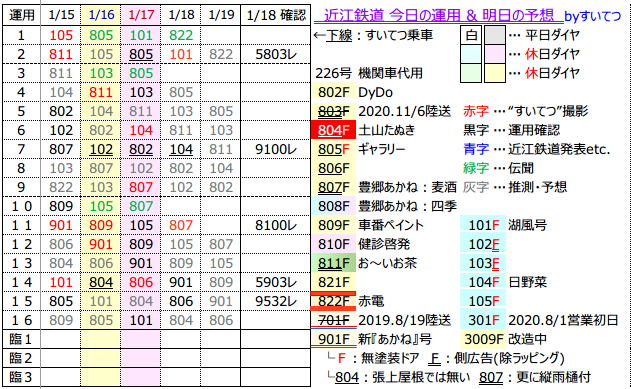This screenshot has width=631, height=389.
Task: Click the 臨2 row label
Action: click(x=21, y=358)
